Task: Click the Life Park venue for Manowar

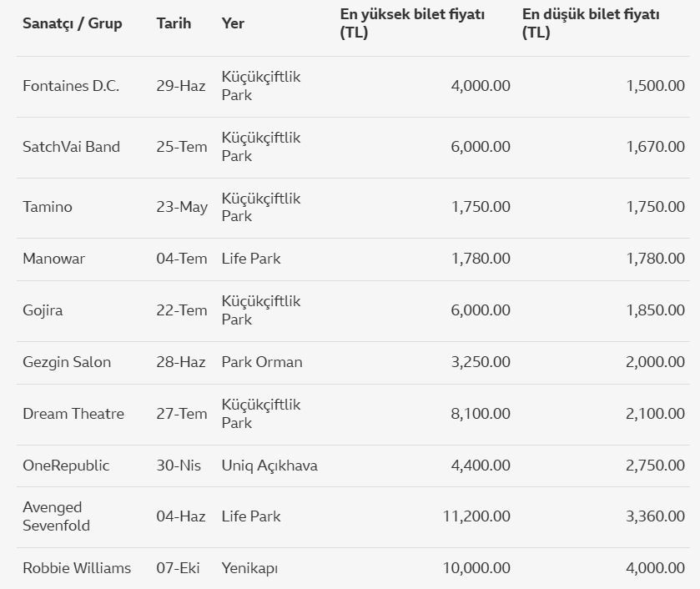Action: pos(251,259)
